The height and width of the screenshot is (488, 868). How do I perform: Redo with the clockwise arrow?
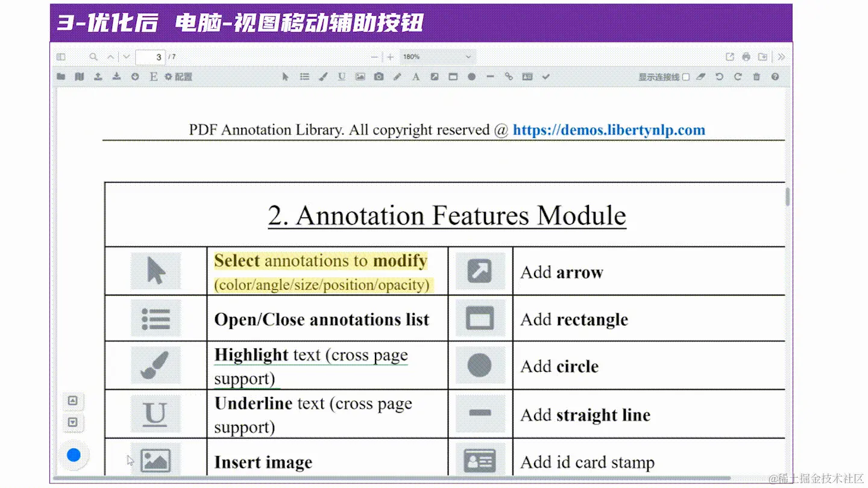(x=738, y=77)
